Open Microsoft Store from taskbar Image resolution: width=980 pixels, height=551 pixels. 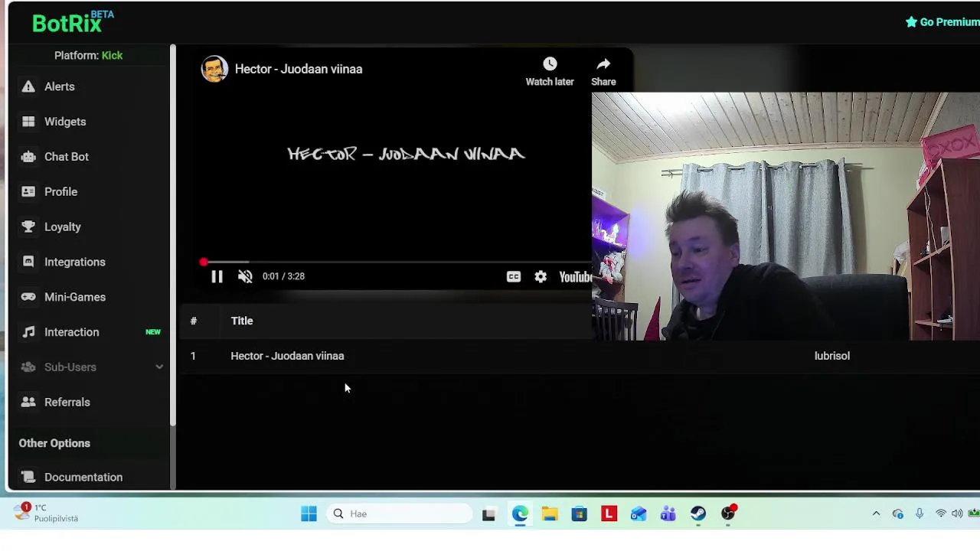point(579,514)
